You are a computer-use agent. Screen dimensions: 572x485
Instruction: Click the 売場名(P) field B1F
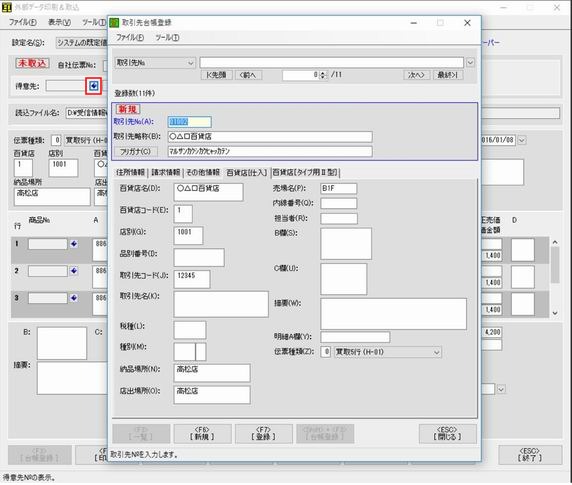point(339,189)
